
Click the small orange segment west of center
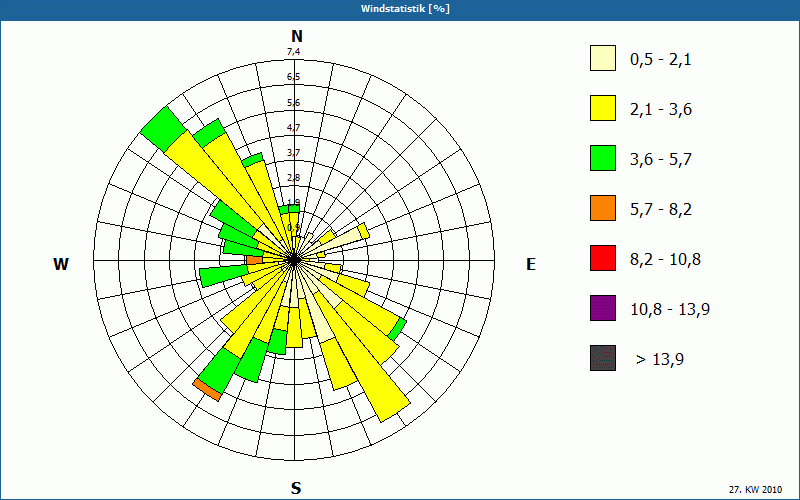click(x=255, y=260)
